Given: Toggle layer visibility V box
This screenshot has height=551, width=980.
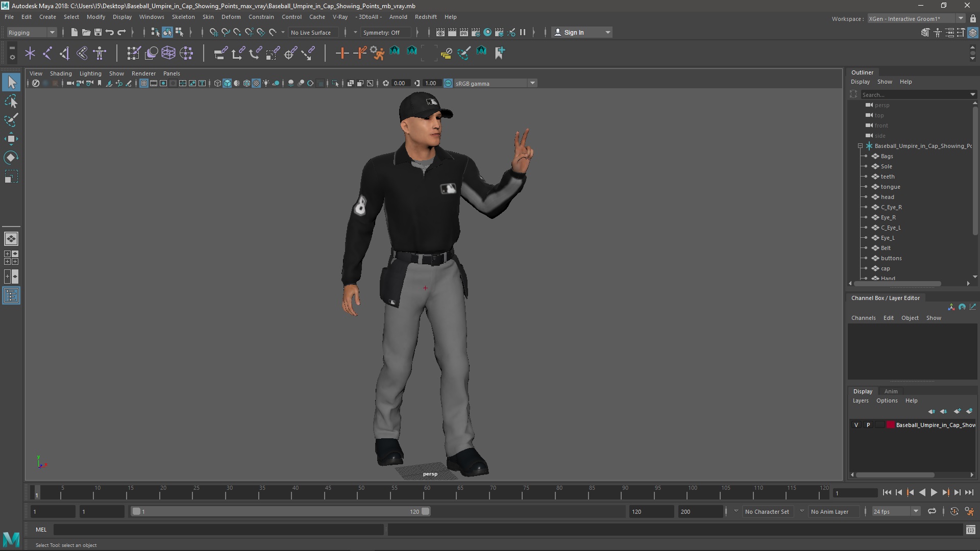Looking at the screenshot, I should [856, 425].
